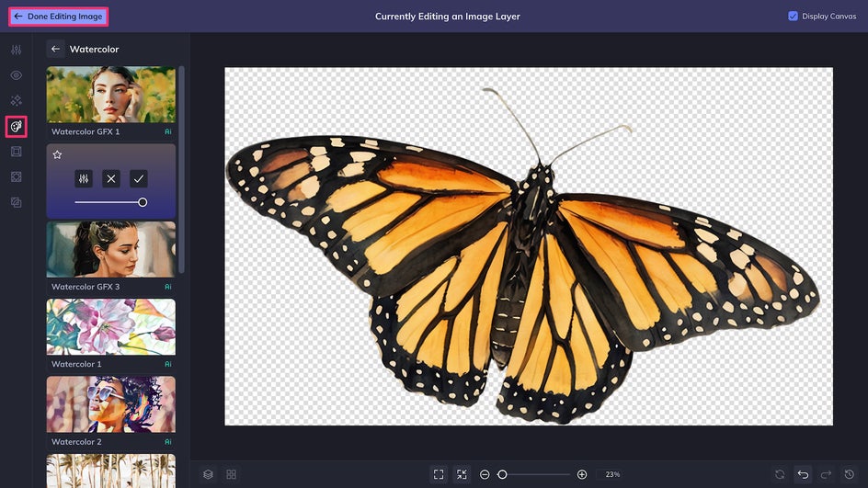The width and height of the screenshot is (868, 488).
Task: Click Currently Editing an Image Layer title
Action: 447,17
